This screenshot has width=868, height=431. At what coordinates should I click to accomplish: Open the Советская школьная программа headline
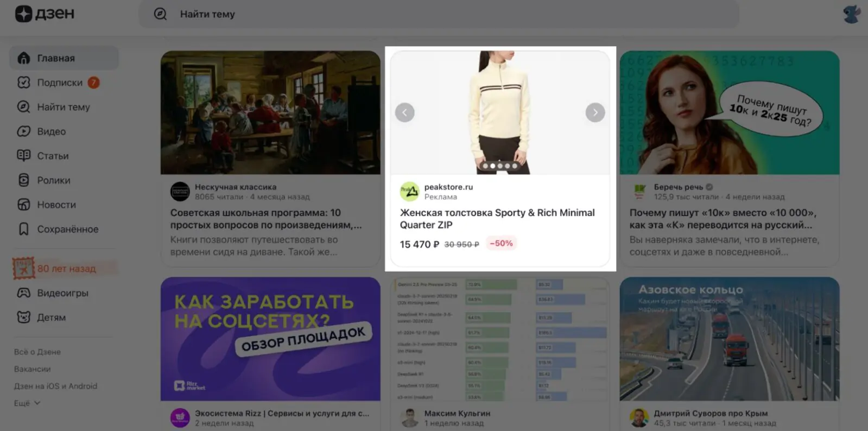click(266, 219)
